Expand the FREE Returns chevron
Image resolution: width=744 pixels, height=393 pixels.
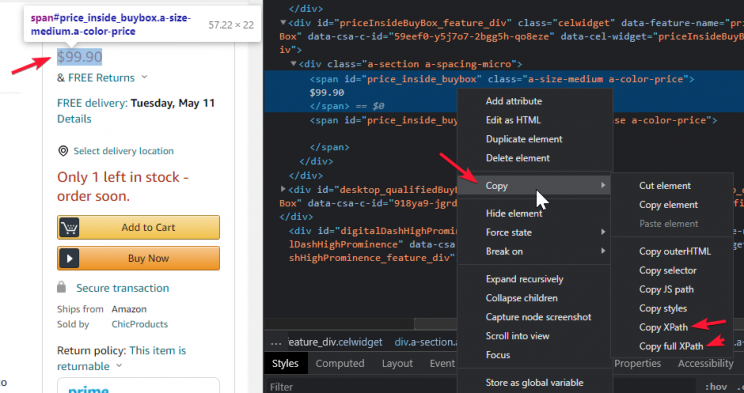[x=144, y=77]
